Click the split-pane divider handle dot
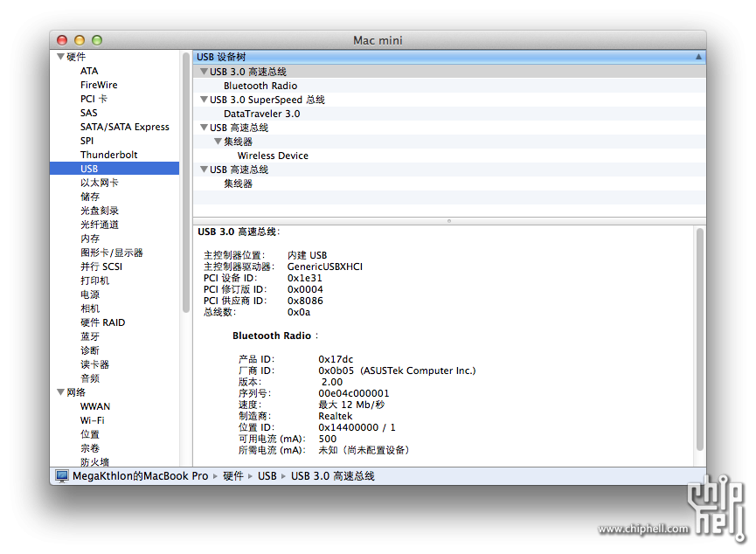This screenshot has width=756, height=554. (449, 221)
